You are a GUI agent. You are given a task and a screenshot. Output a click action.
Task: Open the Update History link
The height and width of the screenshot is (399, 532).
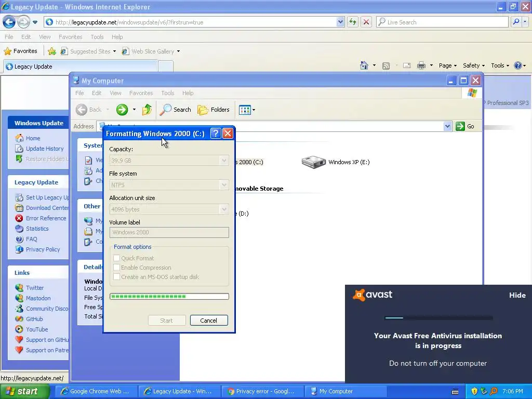45,149
